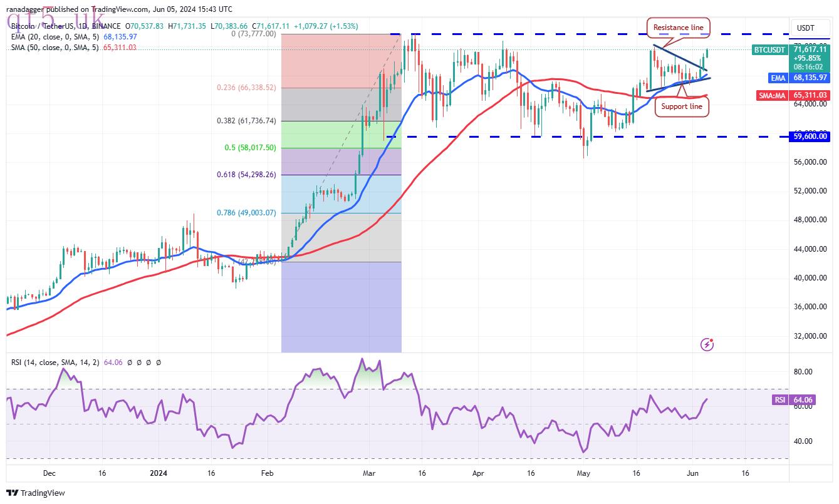This screenshot has height=504, width=839.
Task: Click the "ranadagger published on TradingView.com" header text
Action: (79, 9)
